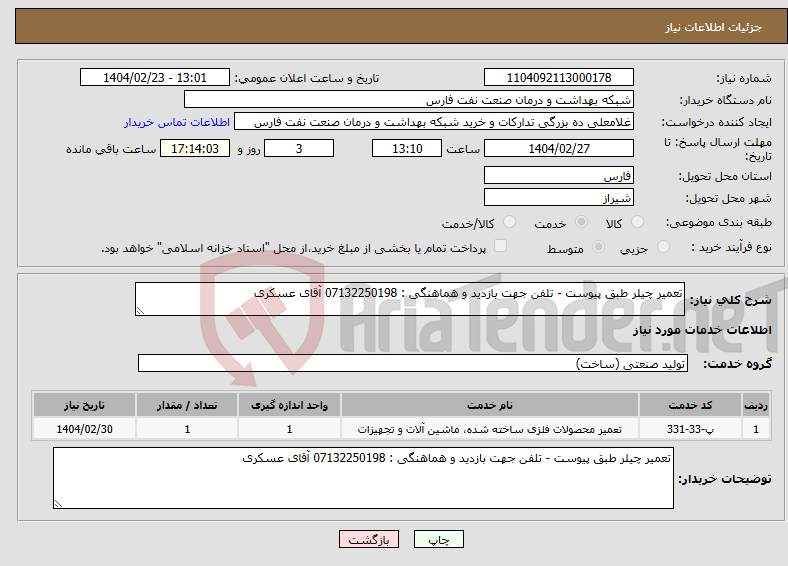The image size is (788, 566).
Task: Click the توضیحات خریدار label
Action: [725, 479]
